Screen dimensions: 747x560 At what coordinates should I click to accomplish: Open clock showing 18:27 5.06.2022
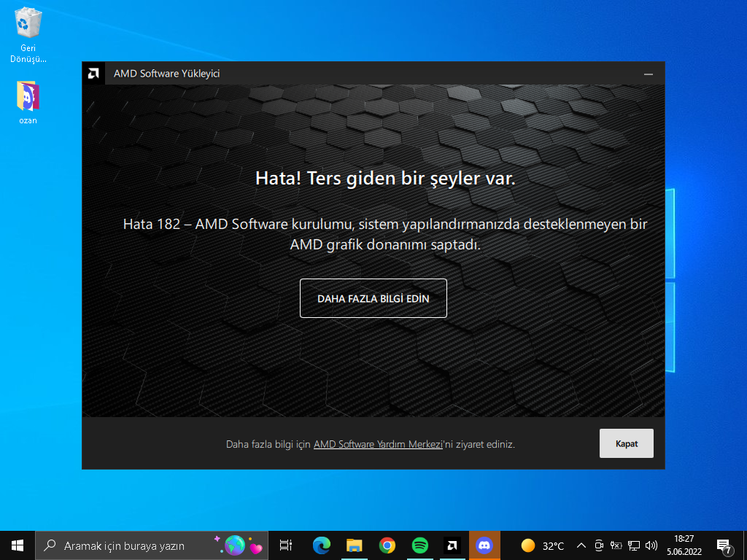tap(684, 545)
